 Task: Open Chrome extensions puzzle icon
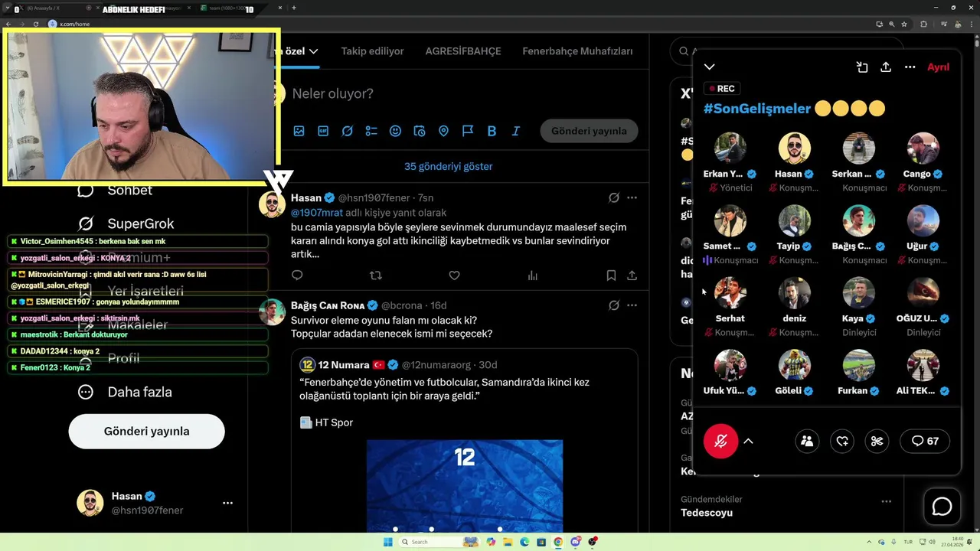coord(923,24)
